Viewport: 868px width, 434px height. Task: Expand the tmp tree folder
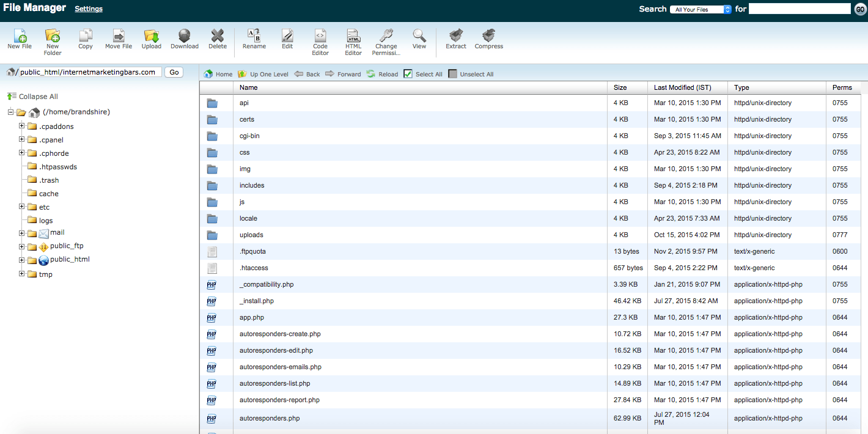(22, 274)
